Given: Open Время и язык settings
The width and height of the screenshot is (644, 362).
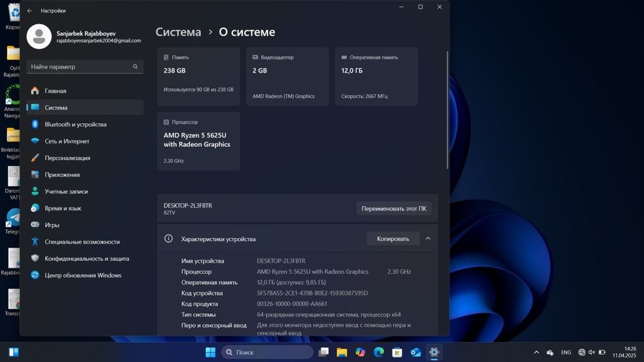Looking at the screenshot, I should coord(62,208).
